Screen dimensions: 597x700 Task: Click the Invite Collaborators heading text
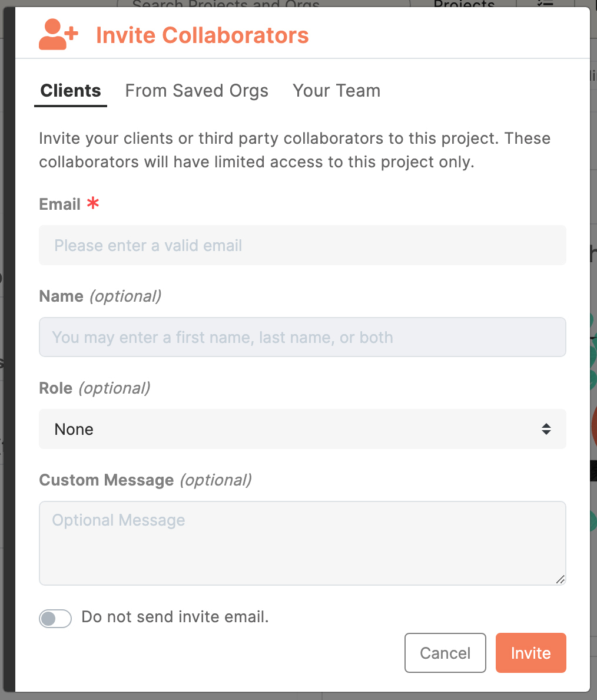pos(203,35)
